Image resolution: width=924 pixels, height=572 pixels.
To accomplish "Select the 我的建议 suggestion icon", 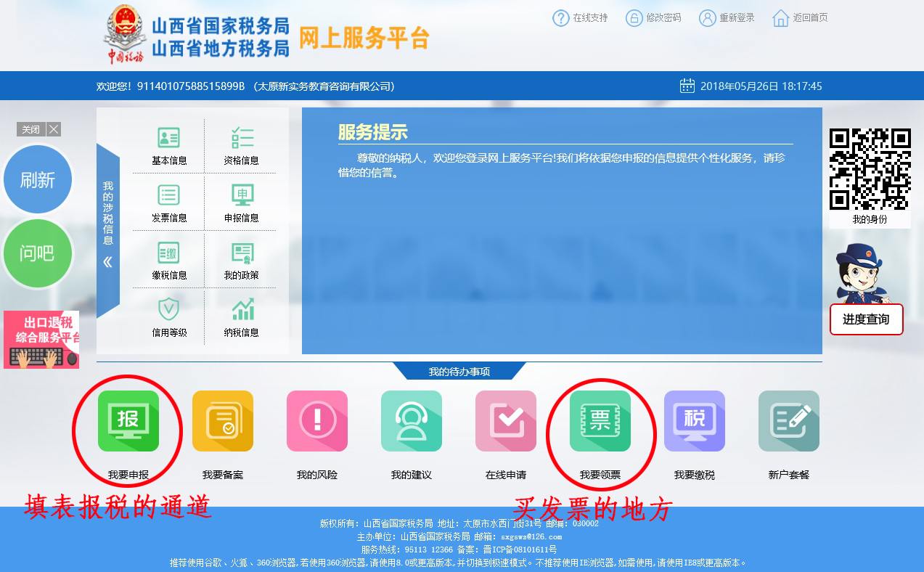I will (x=412, y=421).
